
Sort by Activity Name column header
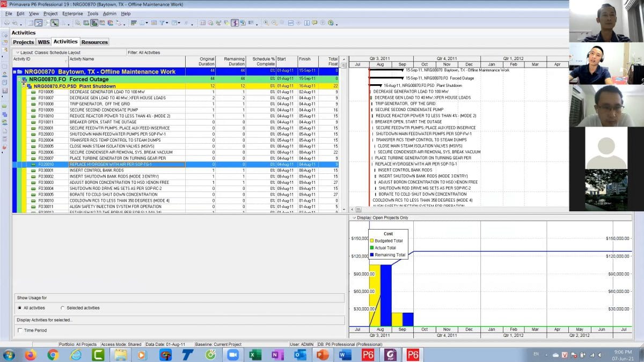(x=126, y=62)
